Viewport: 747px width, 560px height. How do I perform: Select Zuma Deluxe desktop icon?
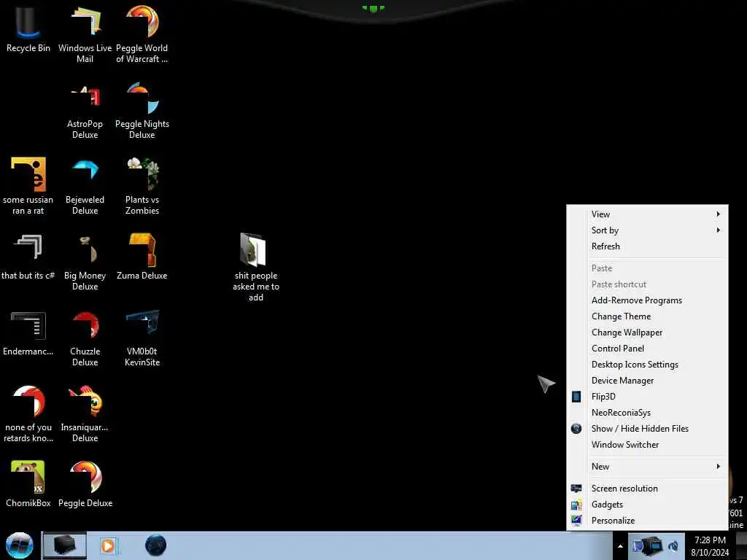point(142,257)
